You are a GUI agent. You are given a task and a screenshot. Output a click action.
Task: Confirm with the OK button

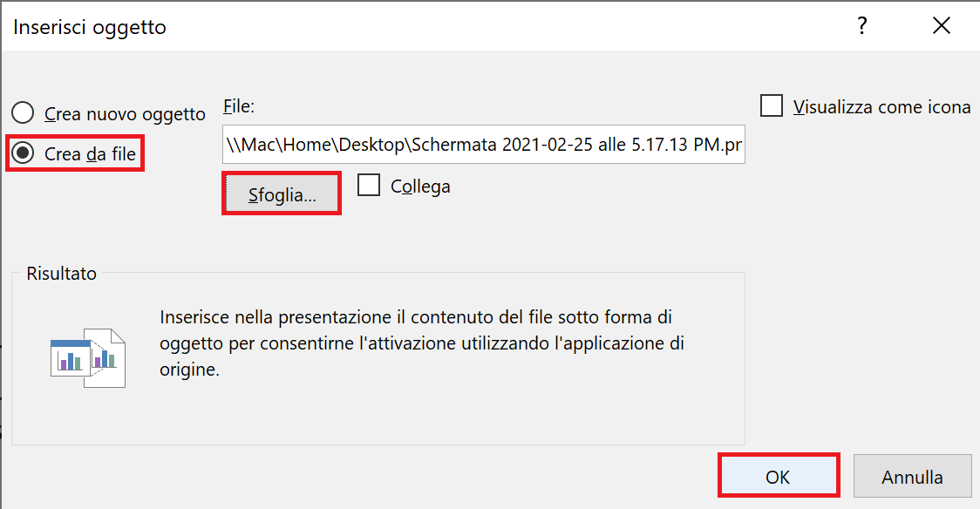click(x=778, y=477)
